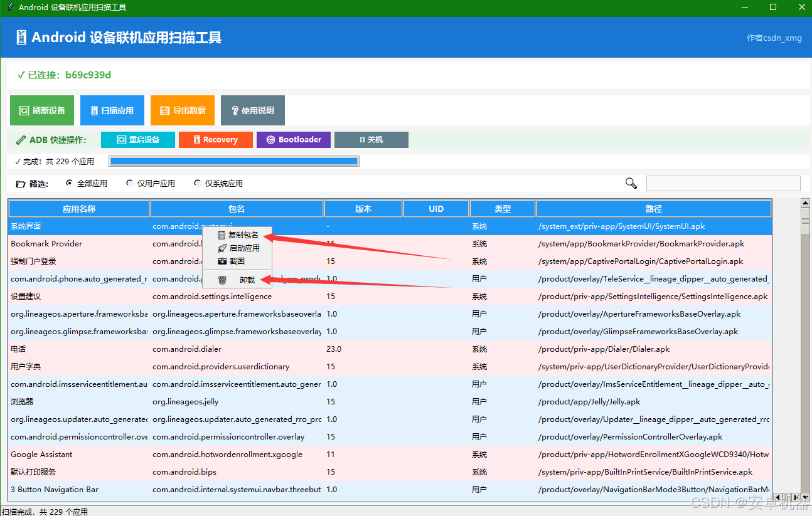The width and height of the screenshot is (812, 516).
Task: Click the left arrow of the horizontal scrollbar
Action: pos(778,497)
